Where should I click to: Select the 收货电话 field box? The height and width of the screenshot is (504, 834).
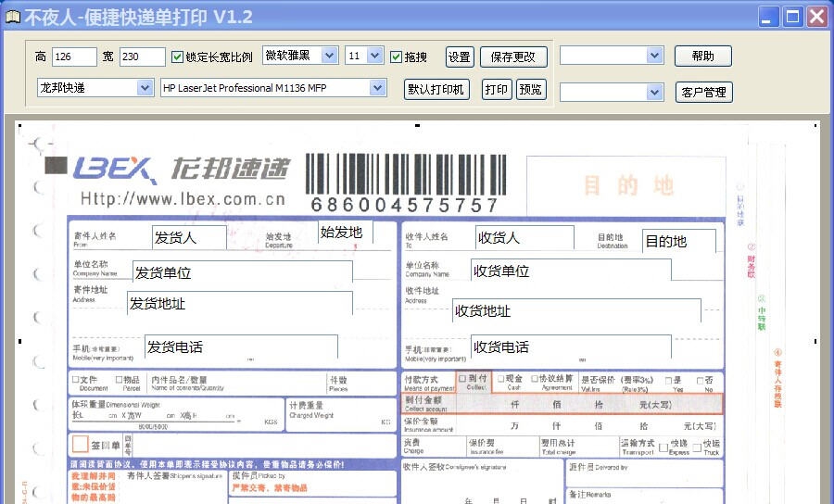571,347
